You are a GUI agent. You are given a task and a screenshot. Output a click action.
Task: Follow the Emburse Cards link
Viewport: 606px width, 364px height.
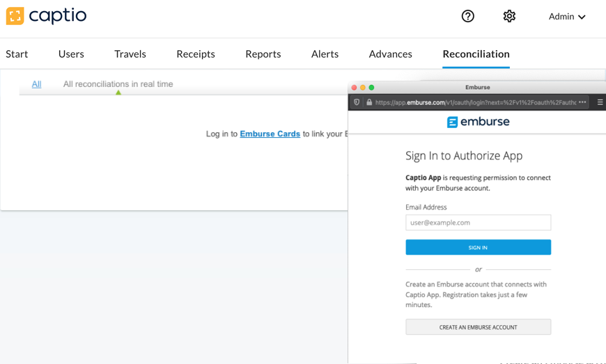point(270,134)
